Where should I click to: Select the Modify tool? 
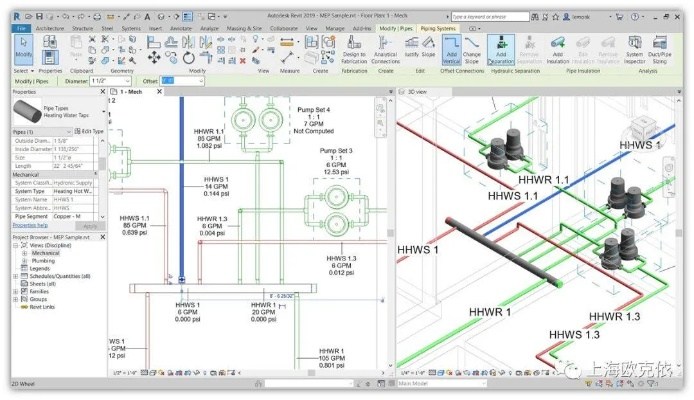point(22,50)
